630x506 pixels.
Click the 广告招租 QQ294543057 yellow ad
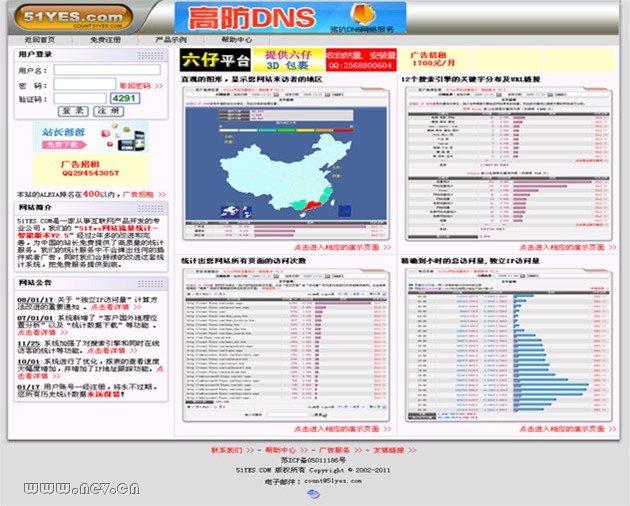(91, 168)
